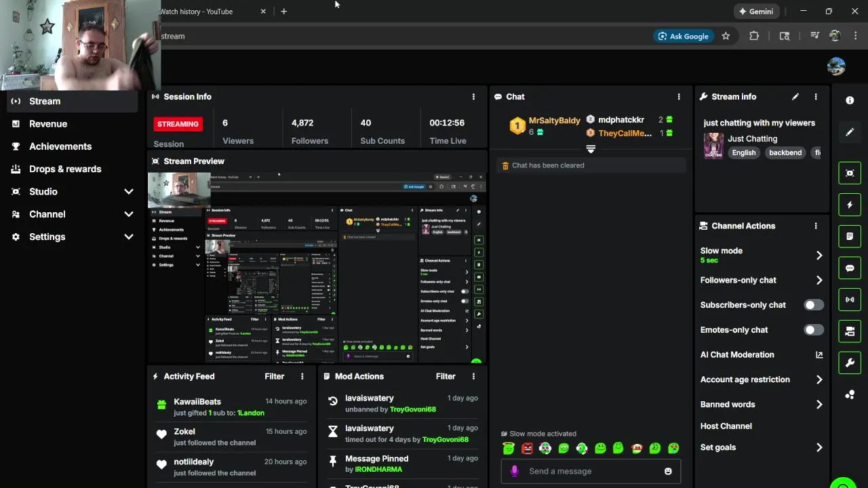
Task: Click Filter in Mod Actions
Action: click(x=446, y=376)
